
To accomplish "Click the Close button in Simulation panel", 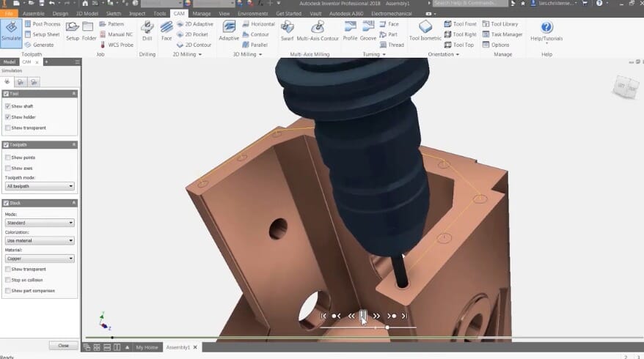I will 63,345.
